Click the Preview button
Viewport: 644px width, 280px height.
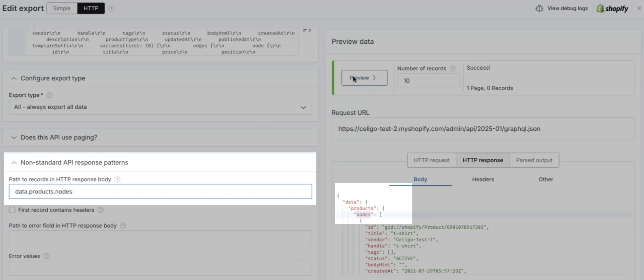click(364, 78)
